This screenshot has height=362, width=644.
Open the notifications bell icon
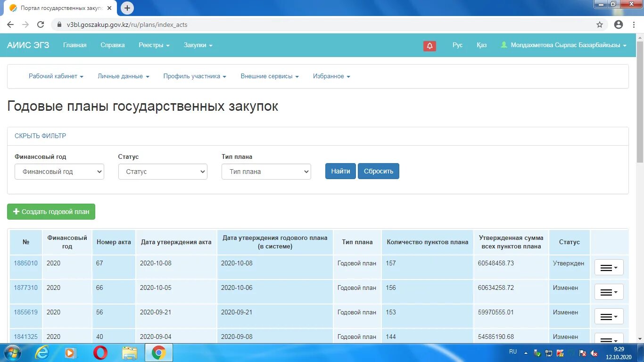point(429,45)
